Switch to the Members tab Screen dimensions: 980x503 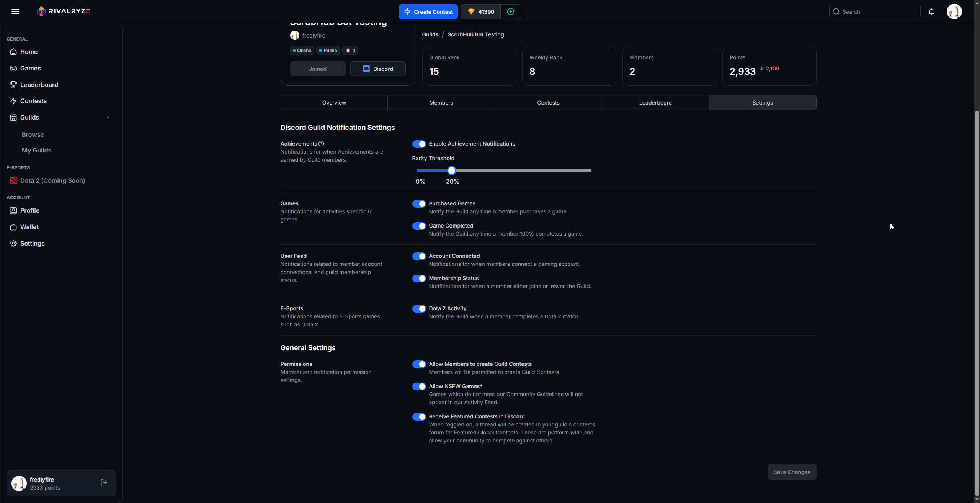tap(441, 103)
